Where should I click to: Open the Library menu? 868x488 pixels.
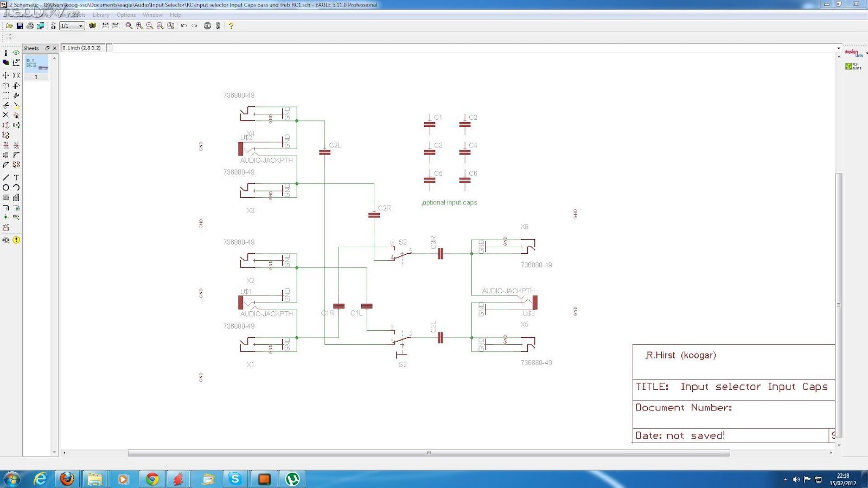[100, 15]
